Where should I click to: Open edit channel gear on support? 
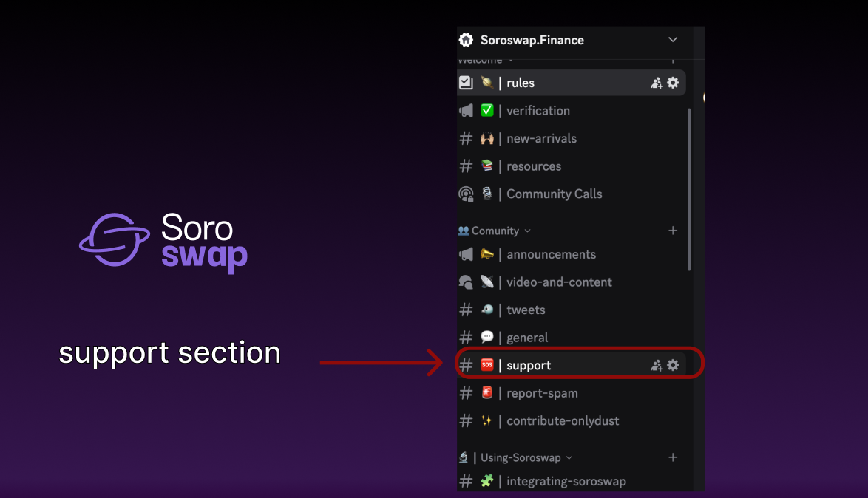pos(673,365)
